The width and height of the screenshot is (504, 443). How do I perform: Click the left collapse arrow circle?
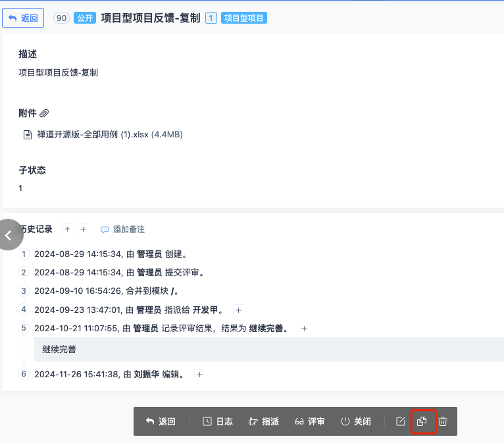(9, 235)
